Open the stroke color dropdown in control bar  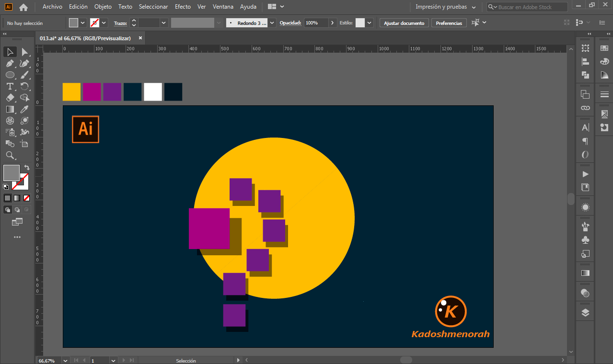pyautogui.click(x=104, y=23)
